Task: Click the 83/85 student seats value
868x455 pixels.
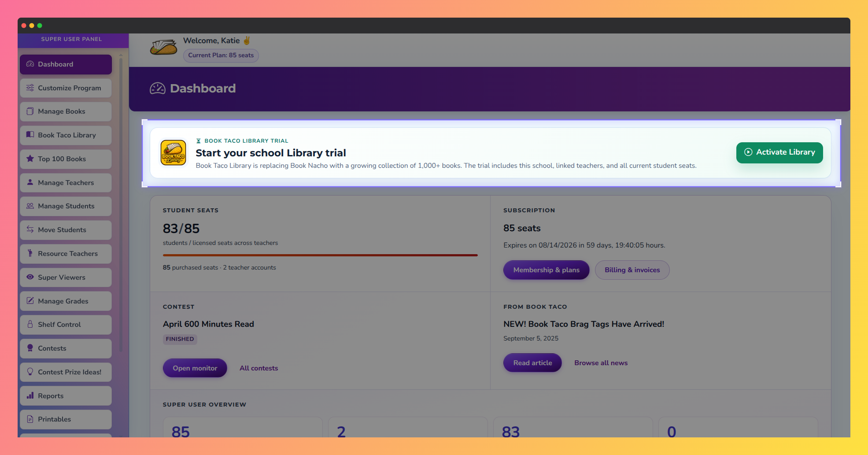Action: (181, 229)
